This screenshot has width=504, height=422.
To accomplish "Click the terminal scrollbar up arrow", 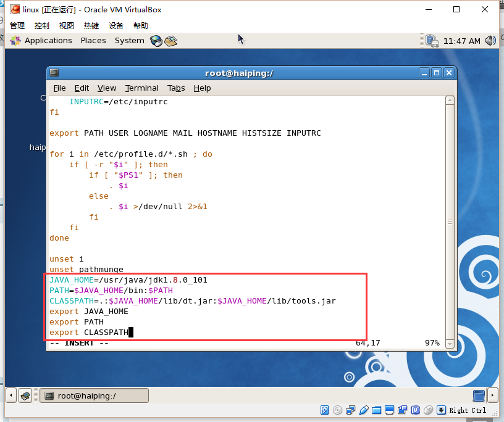I will (450, 100).
